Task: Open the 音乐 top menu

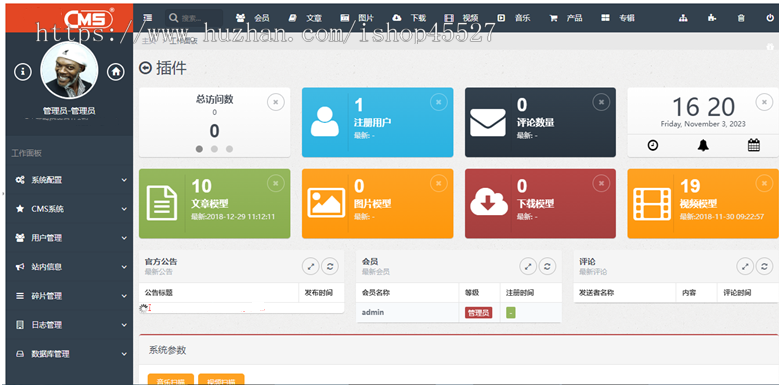Action: 514,18
